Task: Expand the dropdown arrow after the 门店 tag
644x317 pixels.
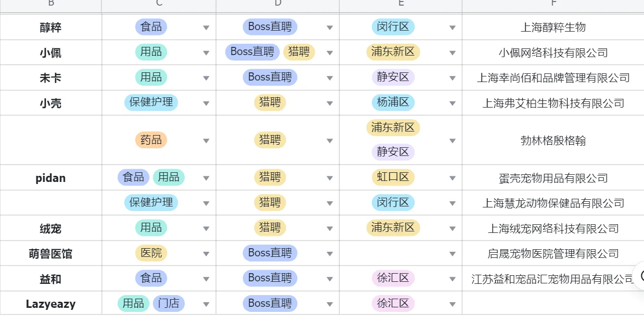Action: point(206,304)
